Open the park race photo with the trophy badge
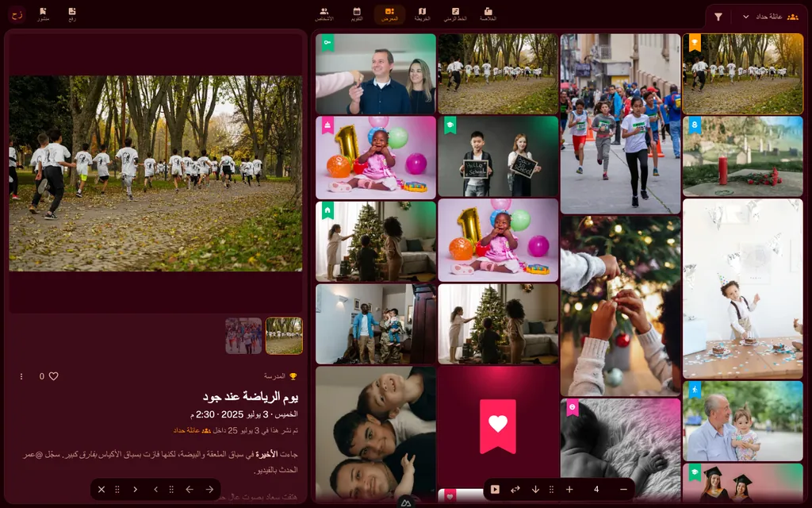812x508 pixels. pyautogui.click(x=742, y=74)
